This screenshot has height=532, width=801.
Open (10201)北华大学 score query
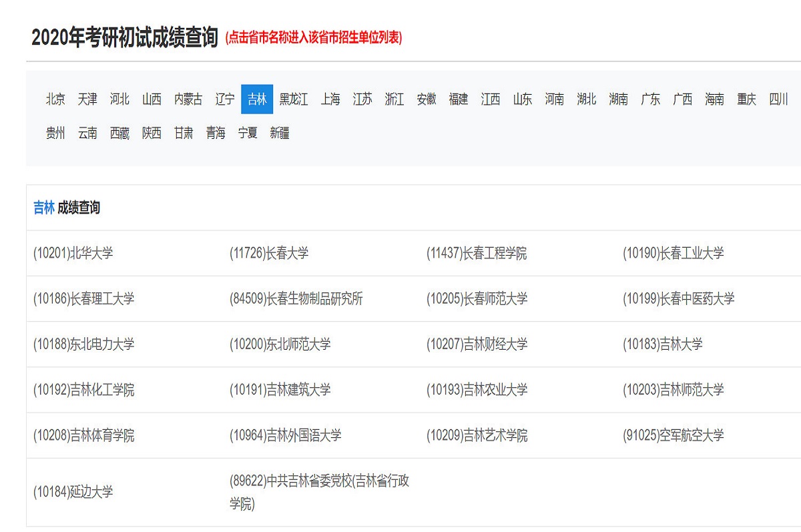(73, 254)
